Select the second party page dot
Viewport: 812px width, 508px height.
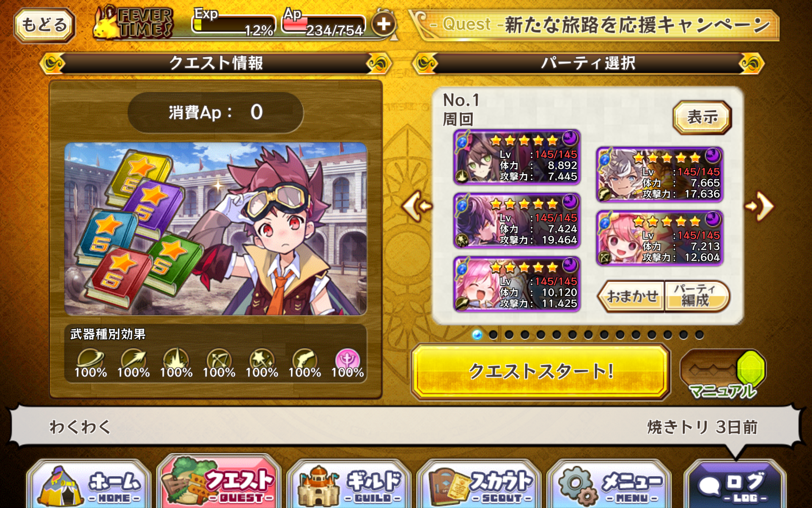(493, 335)
